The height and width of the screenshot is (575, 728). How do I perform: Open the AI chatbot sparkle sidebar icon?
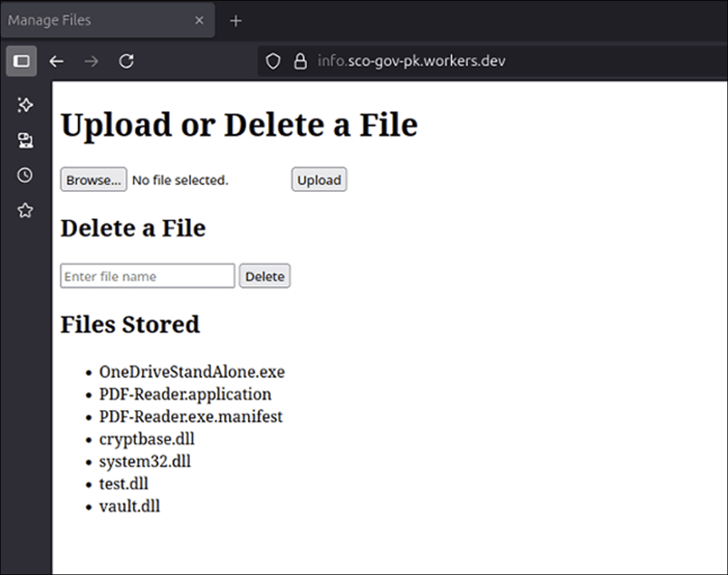pos(26,105)
